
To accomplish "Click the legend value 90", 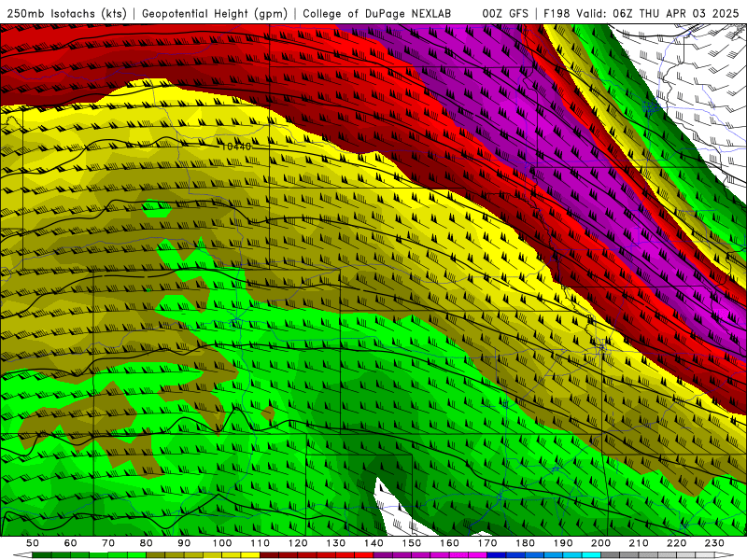I will [184, 543].
